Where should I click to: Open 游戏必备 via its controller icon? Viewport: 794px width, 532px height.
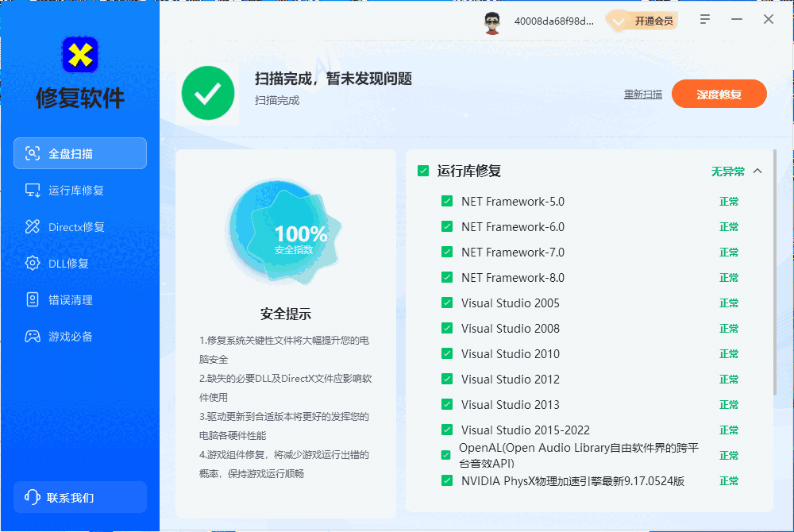pos(32,336)
